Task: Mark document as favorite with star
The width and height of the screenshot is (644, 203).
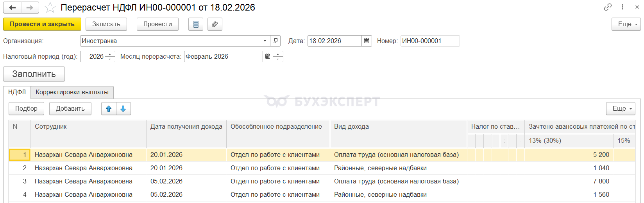Action: [50, 7]
